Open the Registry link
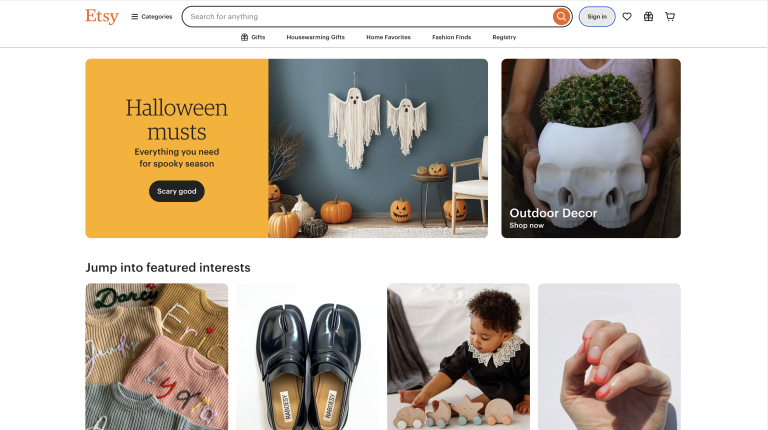Viewport: 768px width, 430px height. tap(504, 37)
